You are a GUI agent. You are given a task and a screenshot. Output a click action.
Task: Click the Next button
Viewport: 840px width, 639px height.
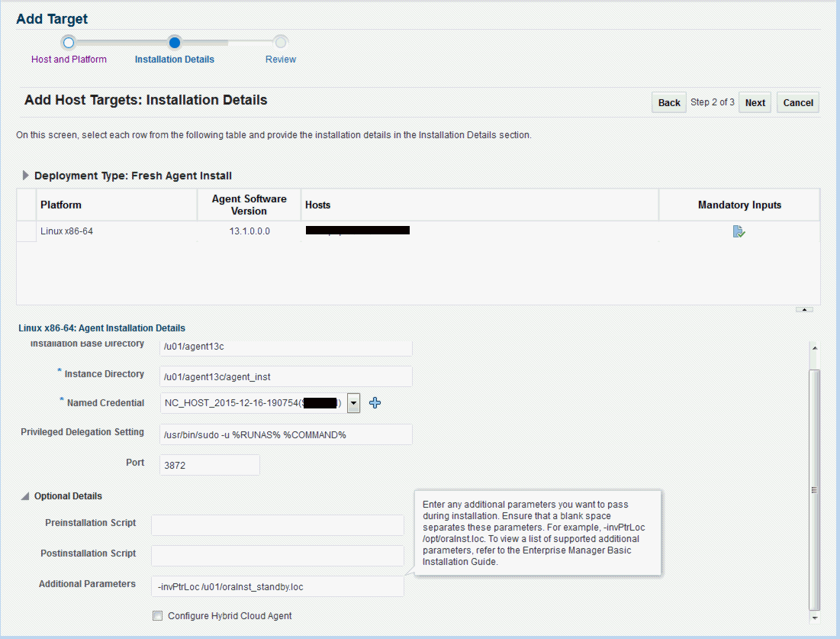coord(755,102)
